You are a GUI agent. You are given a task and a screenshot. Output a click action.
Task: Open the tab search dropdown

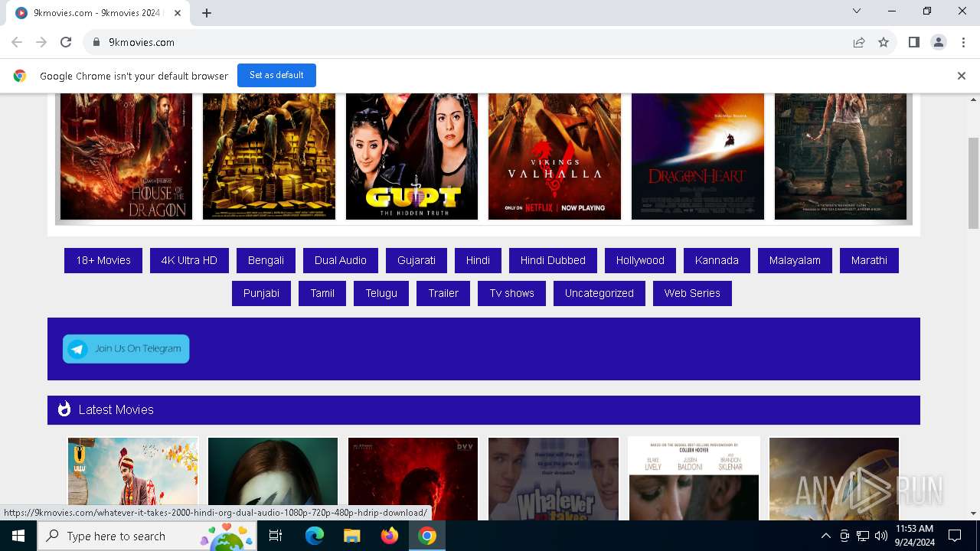(857, 11)
